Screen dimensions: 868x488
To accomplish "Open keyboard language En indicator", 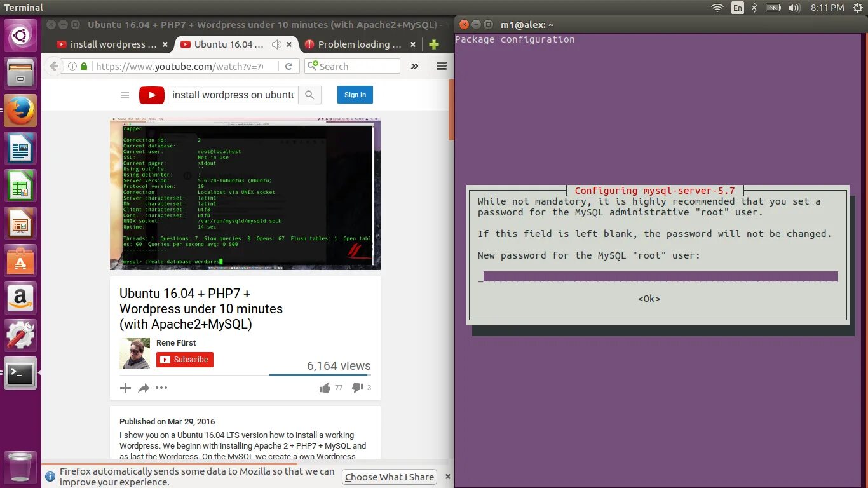I will tap(737, 8).
